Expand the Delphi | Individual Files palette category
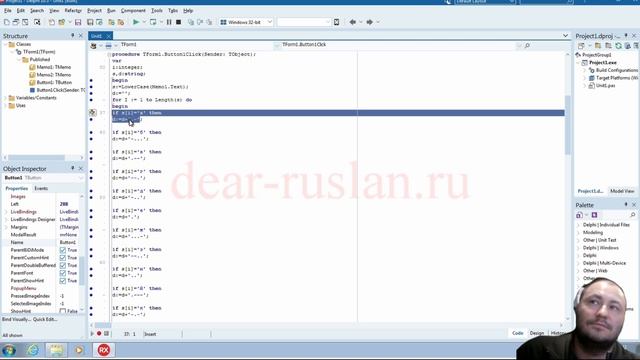Viewport: 640px width, 360px height. coord(578,225)
